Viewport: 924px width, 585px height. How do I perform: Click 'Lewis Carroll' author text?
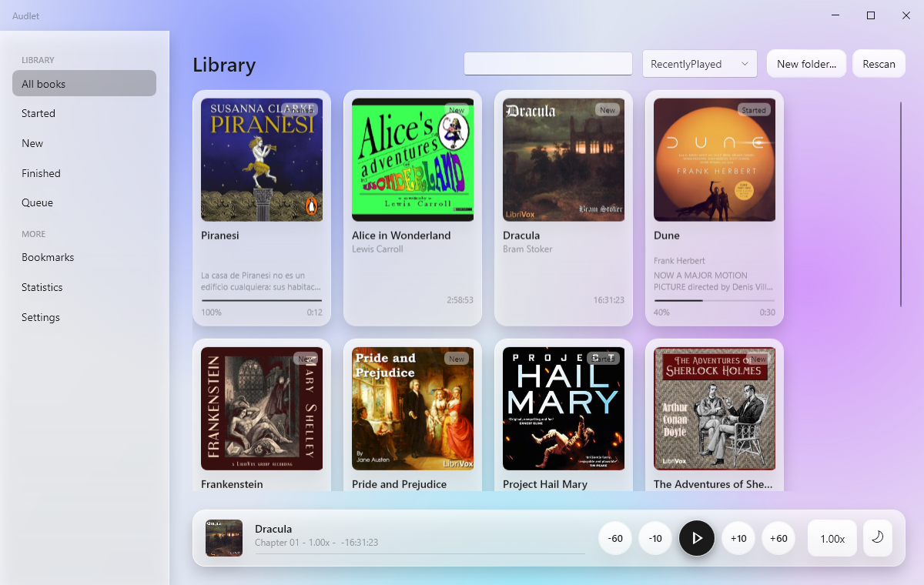[377, 249]
